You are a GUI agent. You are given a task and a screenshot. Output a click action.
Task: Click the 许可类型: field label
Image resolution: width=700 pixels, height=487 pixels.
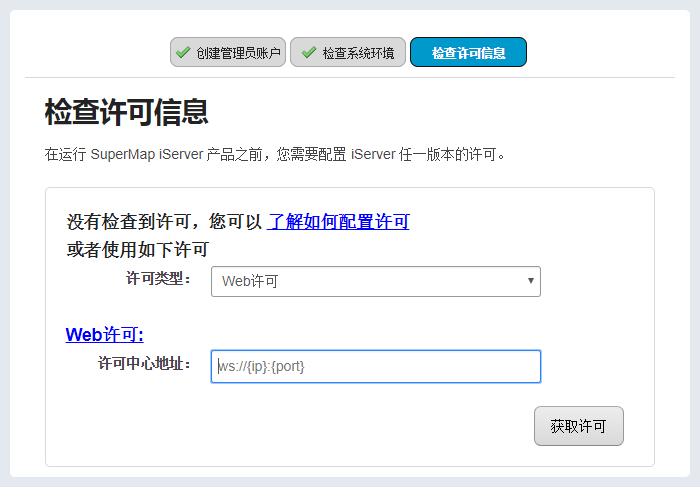point(158,279)
